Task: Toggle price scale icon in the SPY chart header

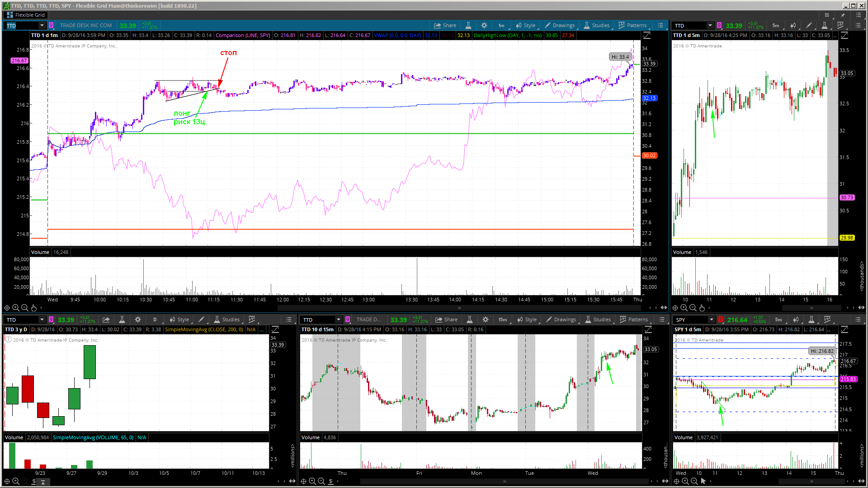Action: 844,329
